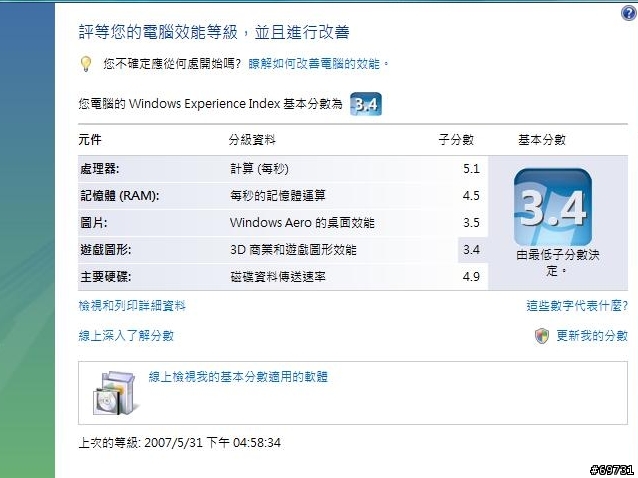
Task: Click the large 3.4 base score badge
Action: pos(553,207)
